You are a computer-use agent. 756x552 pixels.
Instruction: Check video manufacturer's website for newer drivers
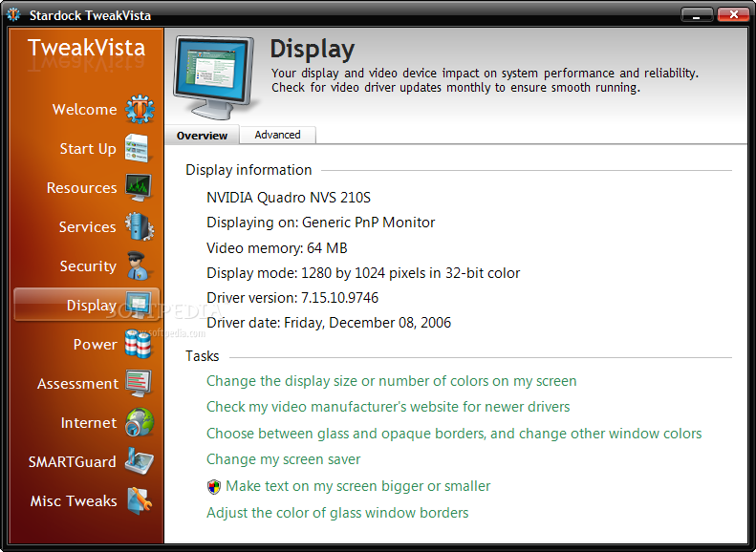click(388, 407)
